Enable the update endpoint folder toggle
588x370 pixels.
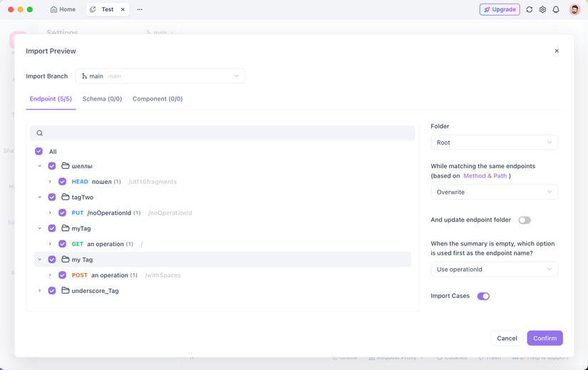click(525, 220)
